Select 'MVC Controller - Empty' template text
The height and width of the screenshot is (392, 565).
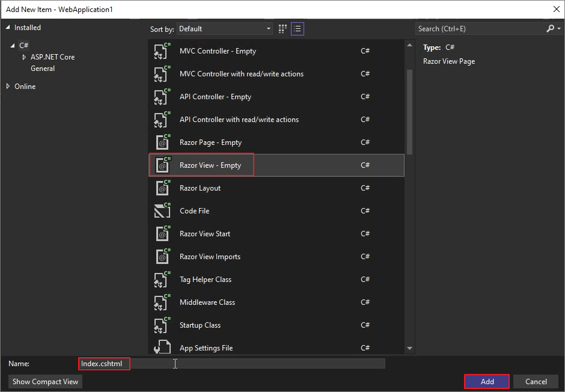pyautogui.click(x=218, y=51)
